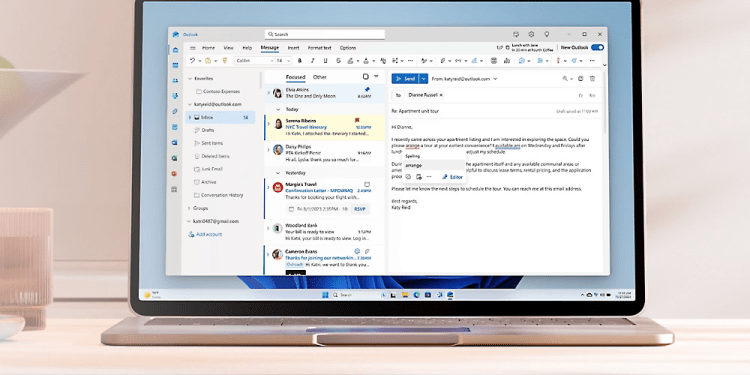Expand the Inbox folder chevron

point(190,117)
